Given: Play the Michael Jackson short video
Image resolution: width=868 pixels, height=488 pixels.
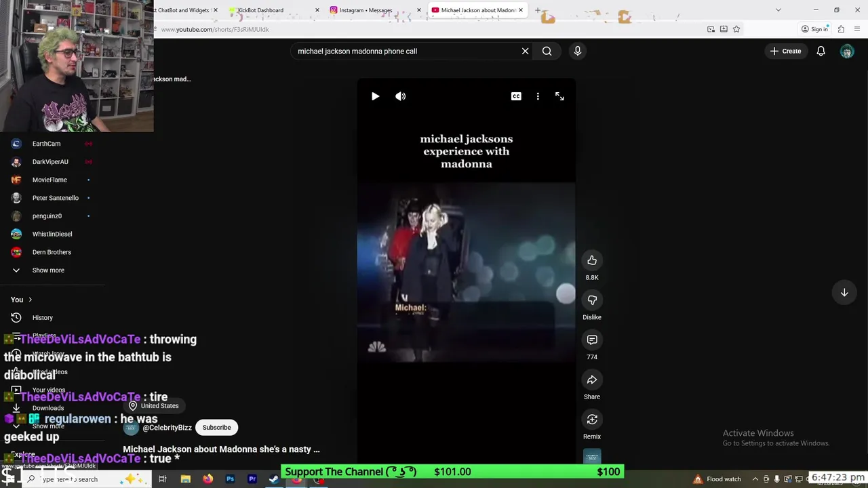Looking at the screenshot, I should [x=375, y=96].
